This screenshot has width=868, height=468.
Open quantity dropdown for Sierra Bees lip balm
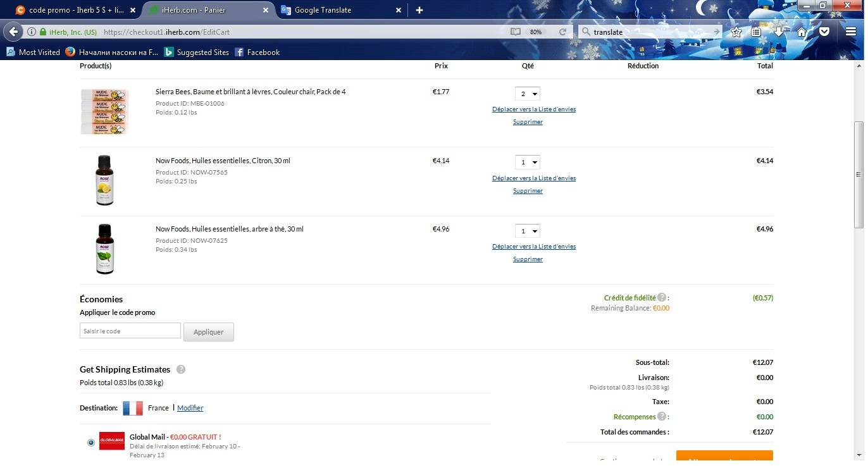click(x=527, y=94)
